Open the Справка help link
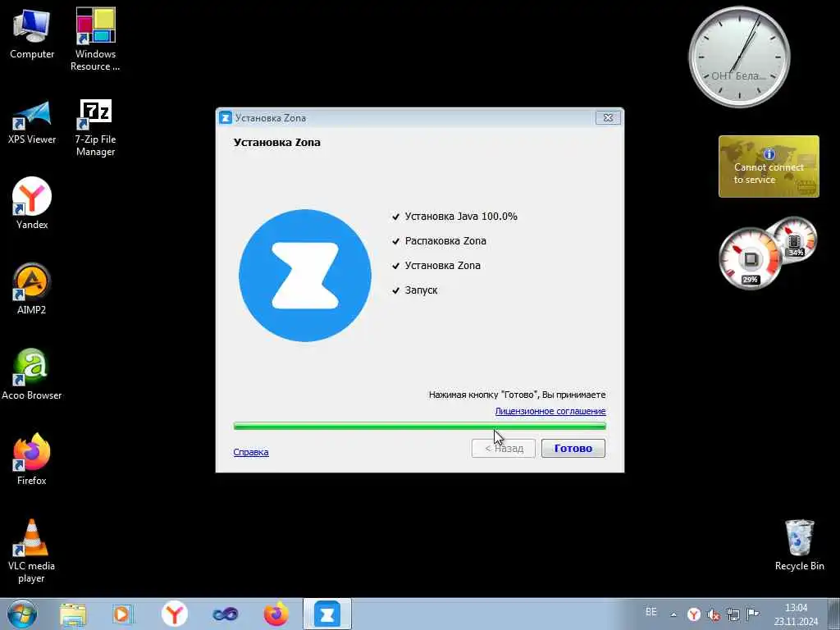 251,452
